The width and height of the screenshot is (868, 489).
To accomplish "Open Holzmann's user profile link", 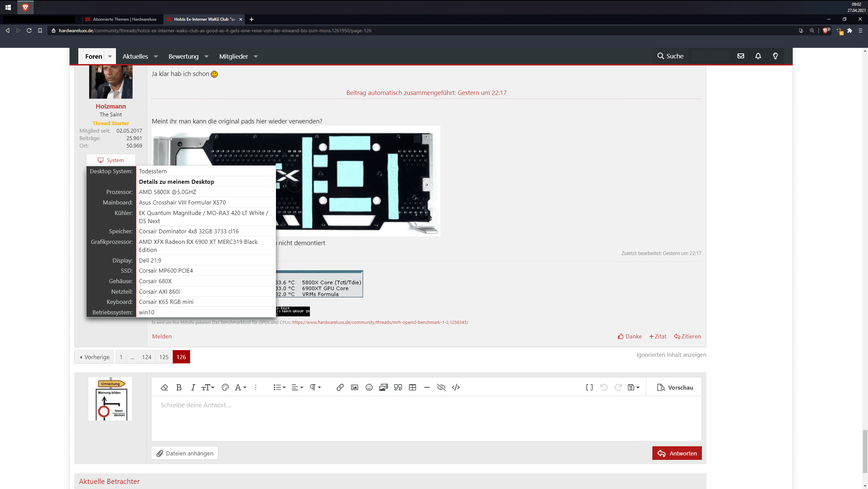I will click(111, 106).
